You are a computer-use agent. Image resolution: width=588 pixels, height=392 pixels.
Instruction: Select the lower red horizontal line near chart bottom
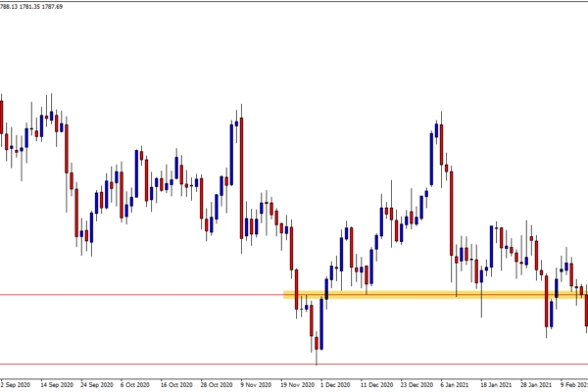[196, 366]
